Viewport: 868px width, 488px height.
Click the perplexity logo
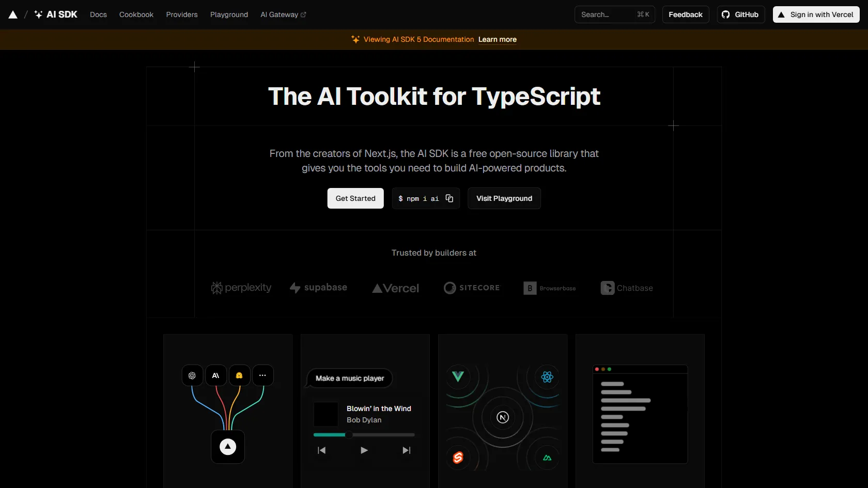[241, 288]
